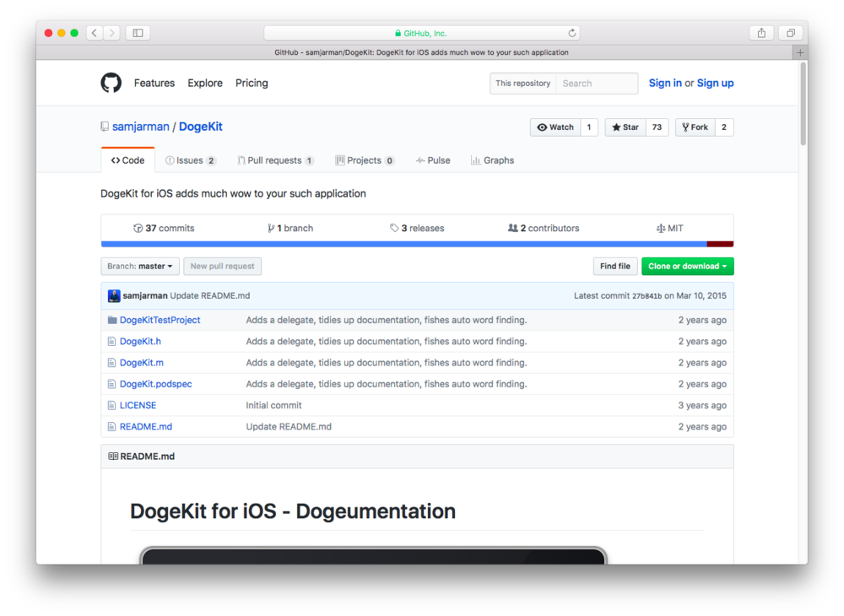Image resolution: width=844 pixels, height=616 pixels.
Task: Open the latest commit hash 27b841b
Action: tap(647, 296)
